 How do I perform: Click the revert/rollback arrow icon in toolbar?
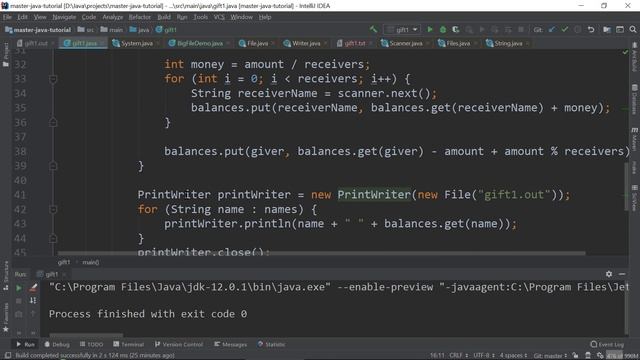tap(591, 29)
